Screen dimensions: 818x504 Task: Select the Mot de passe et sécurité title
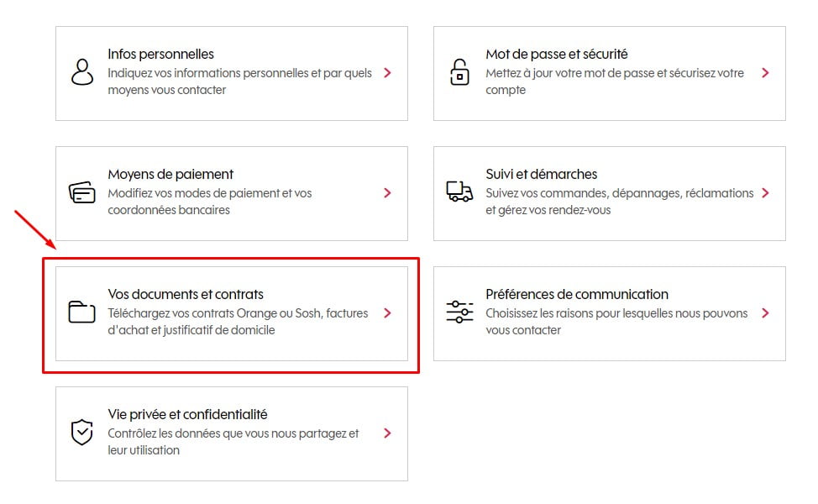[556, 55]
